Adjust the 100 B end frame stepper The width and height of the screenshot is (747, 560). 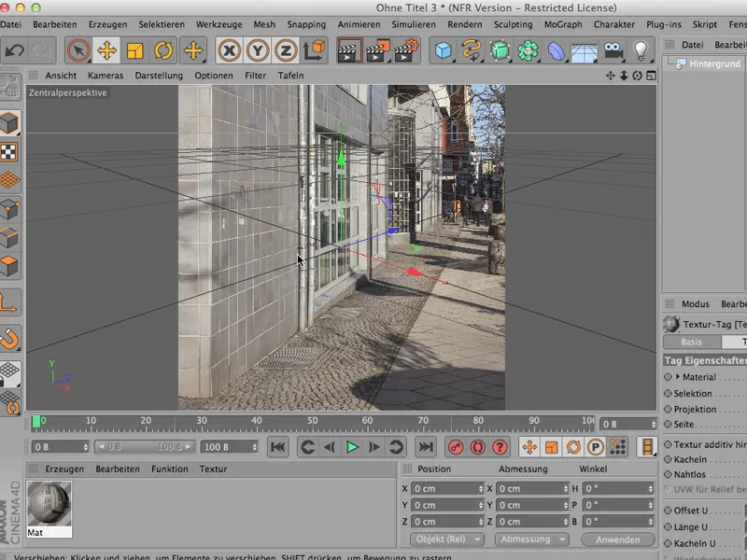point(254,447)
